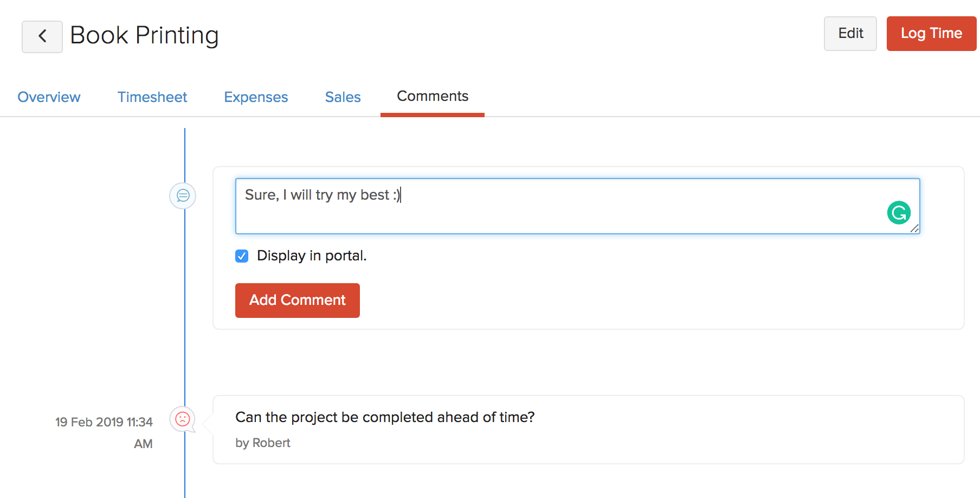Switch to the Timesheet tab
The width and height of the screenshot is (980, 498).
152,97
